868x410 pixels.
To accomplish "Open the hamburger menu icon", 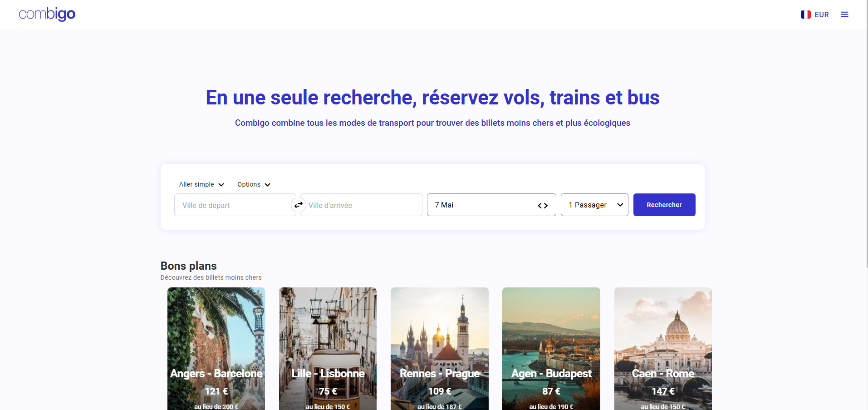I will (x=844, y=15).
